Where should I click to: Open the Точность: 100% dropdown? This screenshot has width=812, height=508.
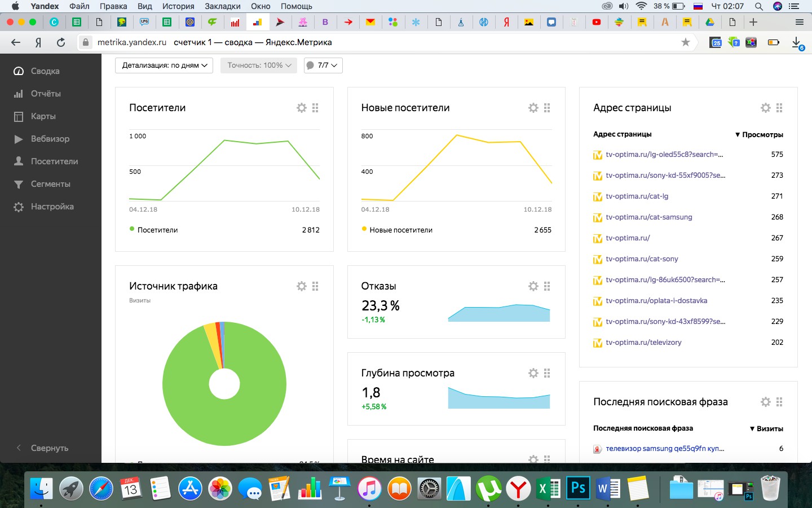coord(259,65)
